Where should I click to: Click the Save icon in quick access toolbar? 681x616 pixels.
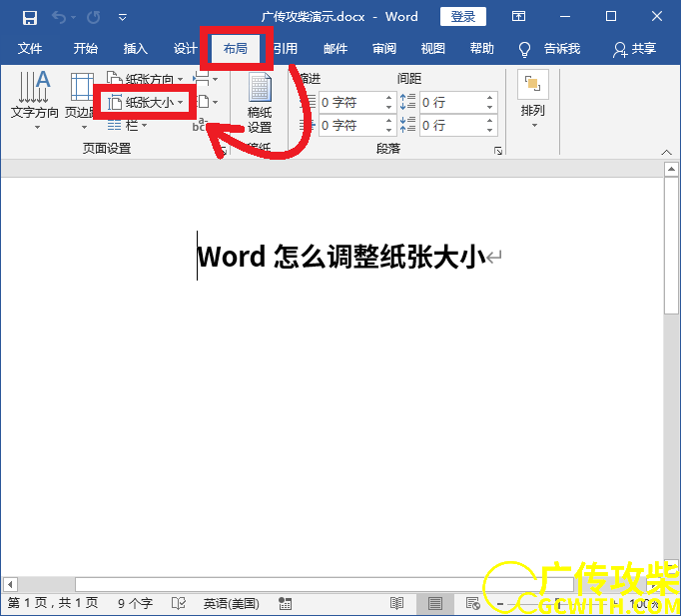coord(30,17)
